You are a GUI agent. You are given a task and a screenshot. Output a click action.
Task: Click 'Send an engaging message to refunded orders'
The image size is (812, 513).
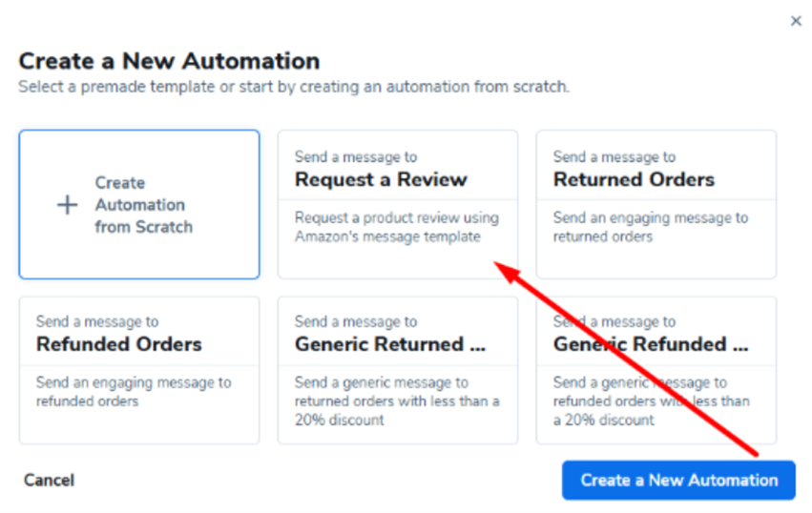coord(134,392)
